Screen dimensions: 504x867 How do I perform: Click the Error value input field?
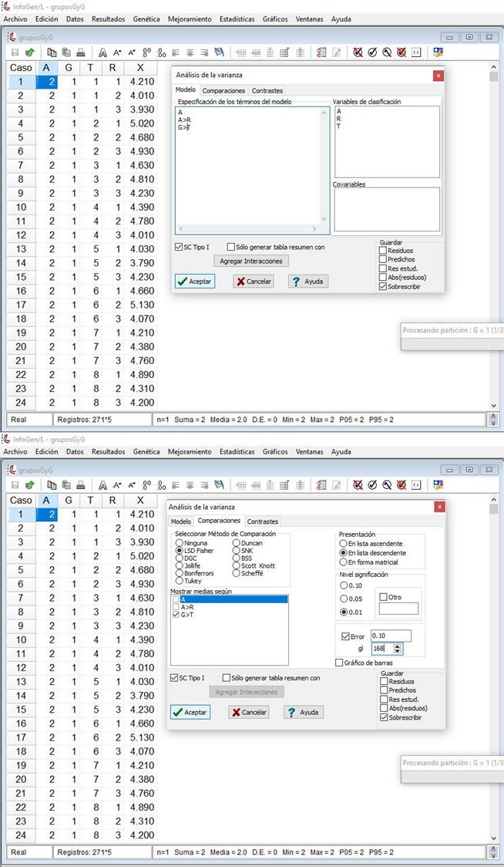tap(390, 636)
